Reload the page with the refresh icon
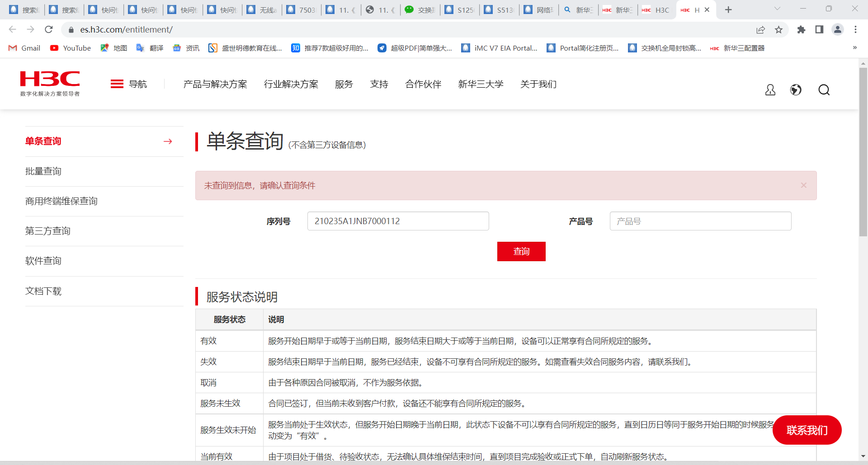Image resolution: width=868 pixels, height=465 pixels. click(49, 30)
